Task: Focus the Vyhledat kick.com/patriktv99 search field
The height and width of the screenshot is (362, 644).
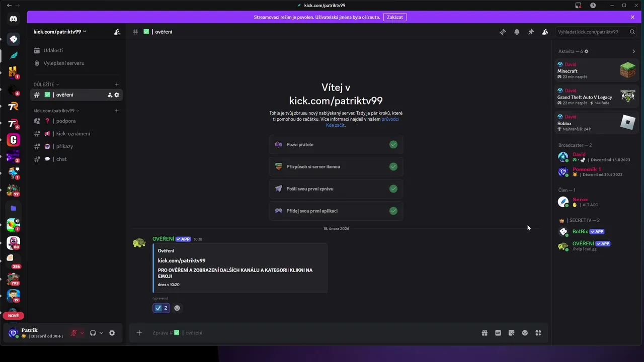Action: (597, 32)
